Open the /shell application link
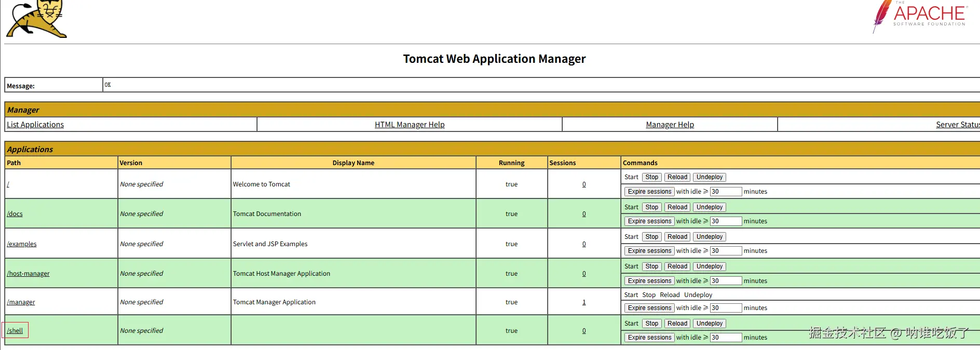This screenshot has width=980, height=350. pos(15,331)
